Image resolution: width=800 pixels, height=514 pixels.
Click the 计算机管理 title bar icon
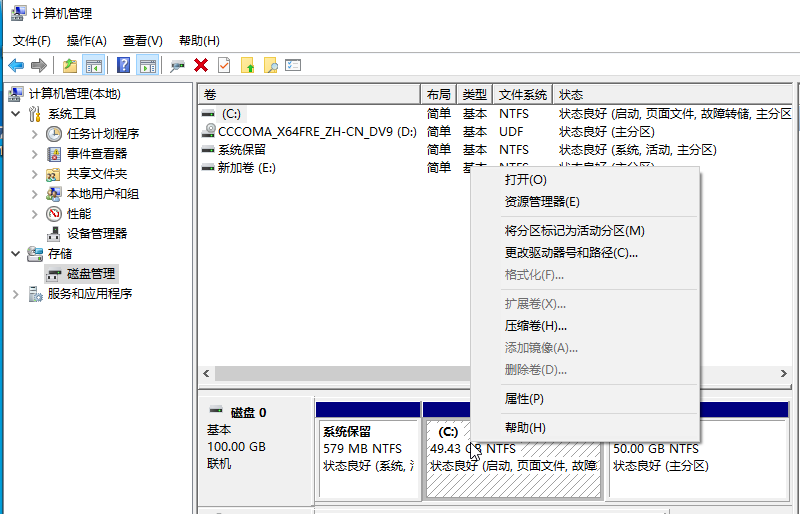(18, 13)
